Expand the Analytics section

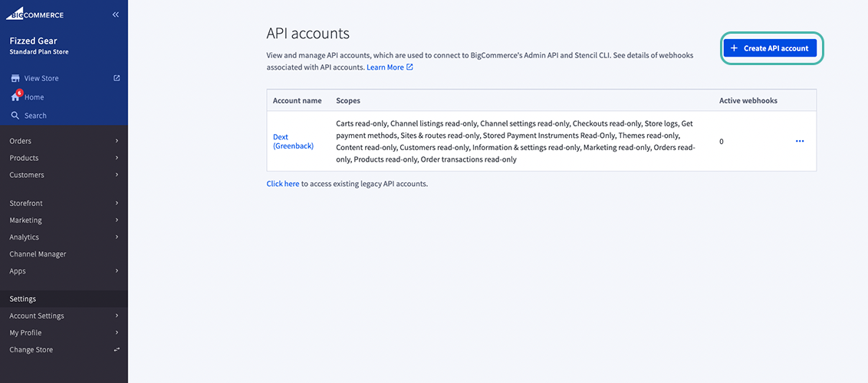tap(64, 237)
